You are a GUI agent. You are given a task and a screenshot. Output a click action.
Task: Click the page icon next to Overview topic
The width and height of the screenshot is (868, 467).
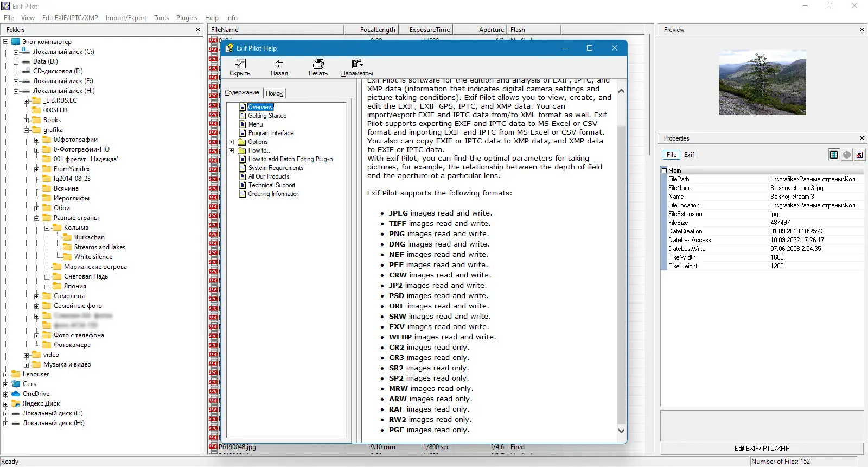click(x=242, y=107)
